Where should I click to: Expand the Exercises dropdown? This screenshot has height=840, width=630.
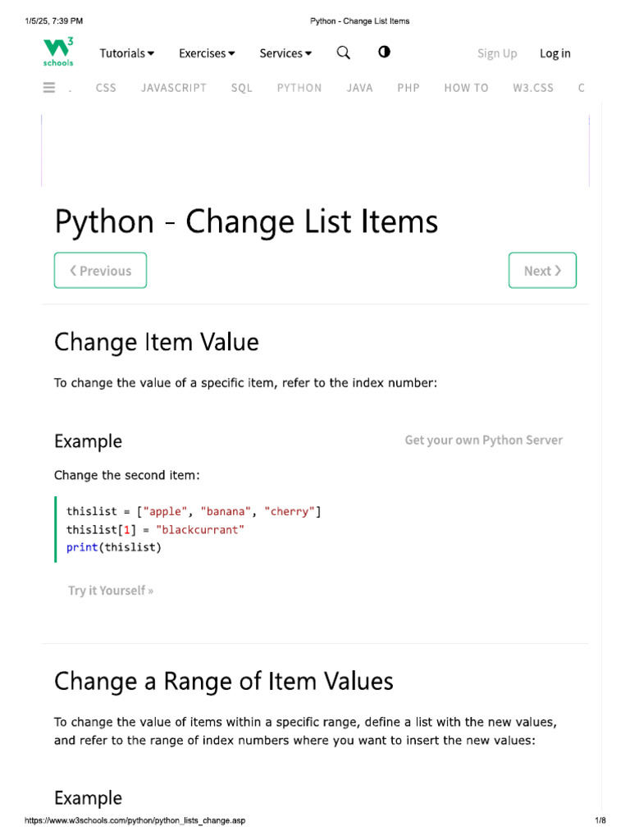207,53
